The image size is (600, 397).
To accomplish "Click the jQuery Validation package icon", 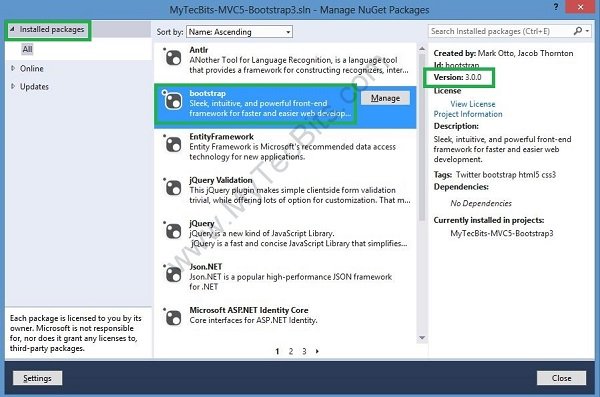I will (173, 188).
